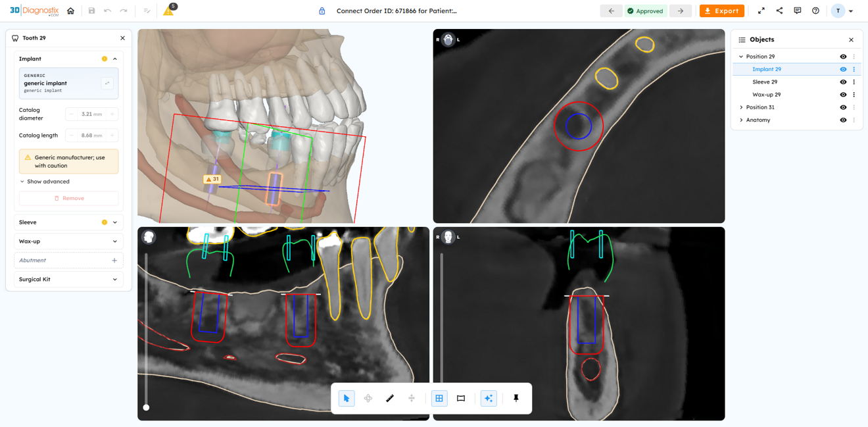868x427 pixels.
Task: Toggle visibility of Wax-up 29
Action: (843, 95)
